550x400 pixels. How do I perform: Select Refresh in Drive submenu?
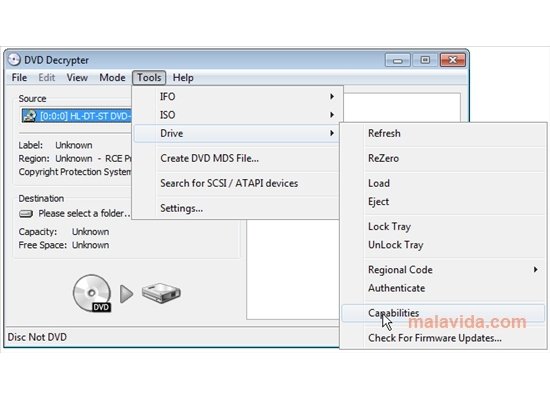coord(443,133)
